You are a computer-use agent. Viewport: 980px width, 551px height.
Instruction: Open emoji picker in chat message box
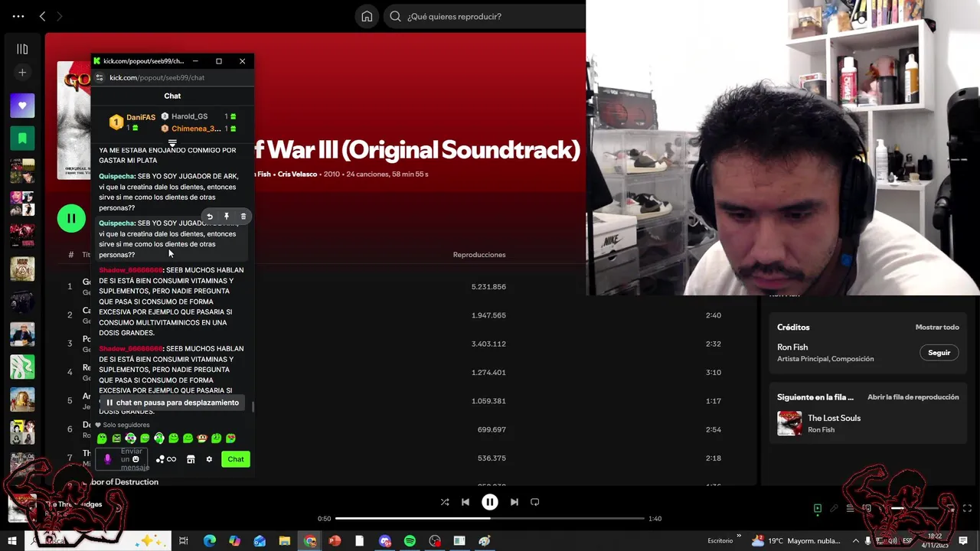[136, 459]
